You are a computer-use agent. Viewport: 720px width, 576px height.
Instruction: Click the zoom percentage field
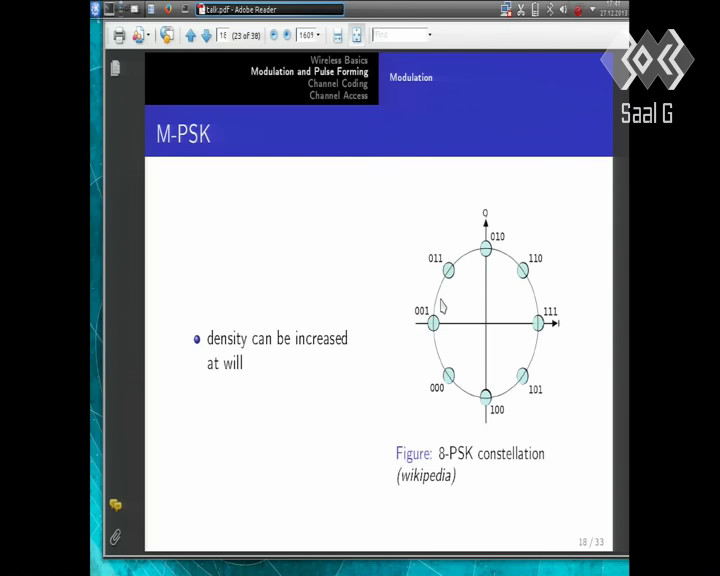click(x=306, y=35)
